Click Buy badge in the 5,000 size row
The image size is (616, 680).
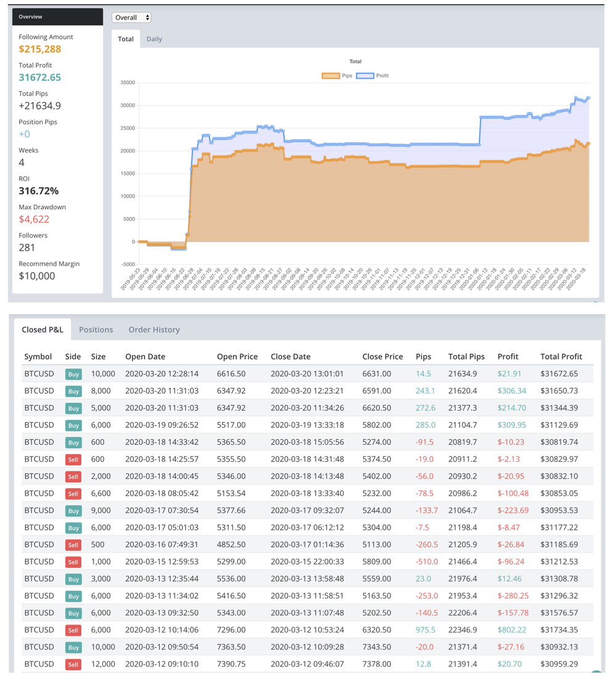(x=73, y=408)
